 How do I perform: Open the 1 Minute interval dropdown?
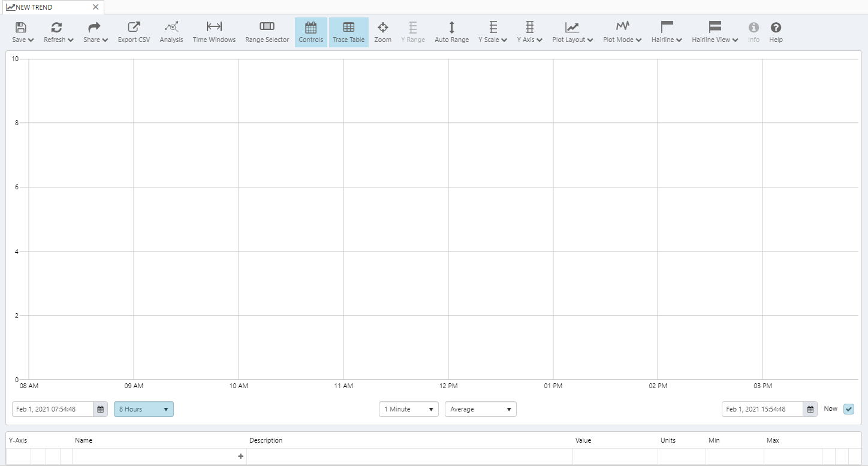pos(408,409)
